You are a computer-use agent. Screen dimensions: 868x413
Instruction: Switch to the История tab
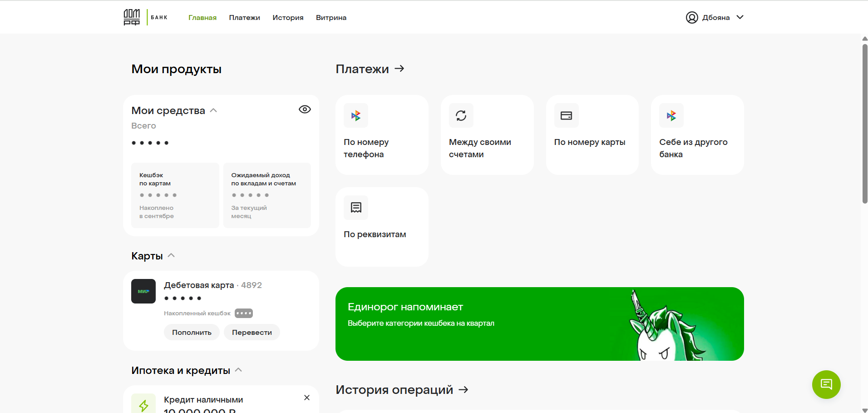[x=287, y=17]
